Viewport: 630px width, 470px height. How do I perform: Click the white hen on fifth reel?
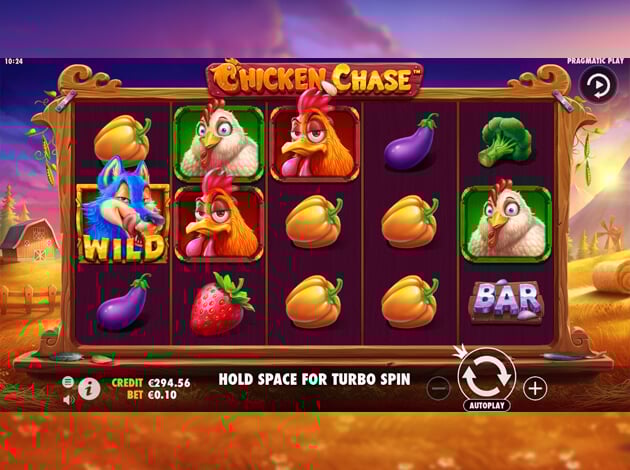coord(506,222)
